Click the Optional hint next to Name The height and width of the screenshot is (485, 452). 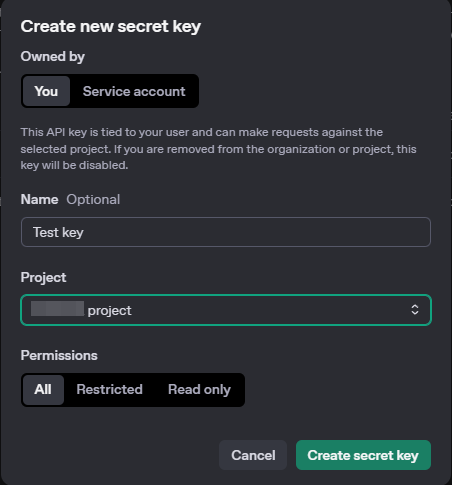93,199
